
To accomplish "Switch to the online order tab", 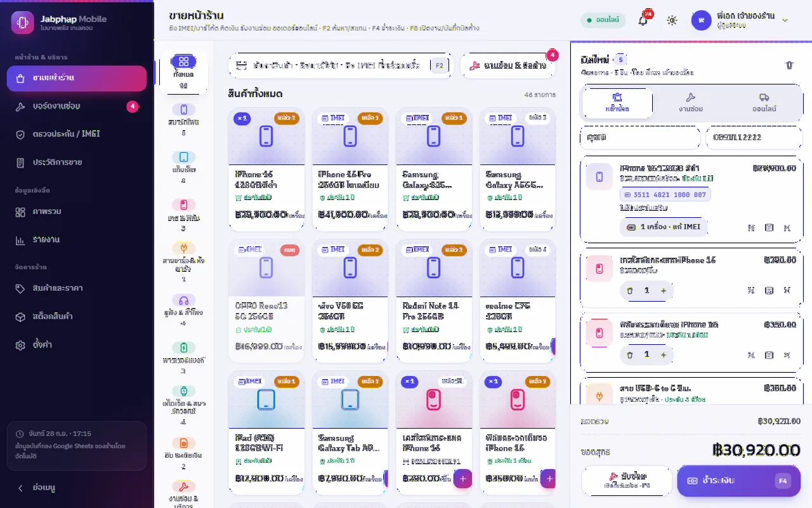I will 764,103.
